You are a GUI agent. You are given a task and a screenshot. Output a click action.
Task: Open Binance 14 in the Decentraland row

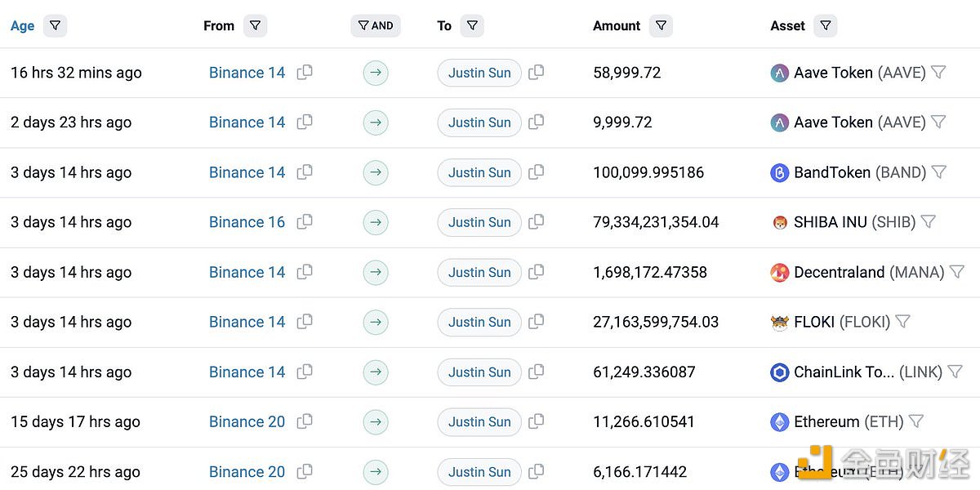point(247,272)
